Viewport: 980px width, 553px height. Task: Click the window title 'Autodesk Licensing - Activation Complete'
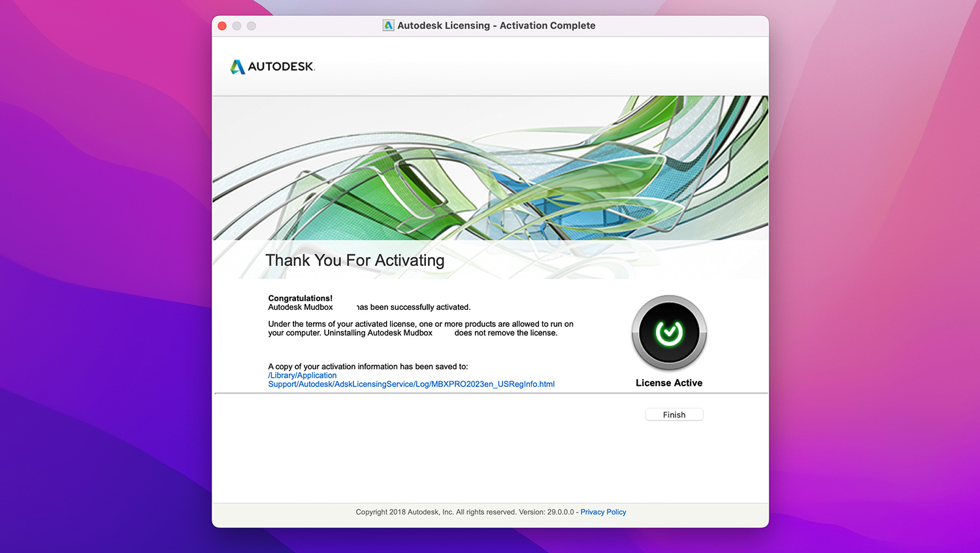tap(497, 25)
